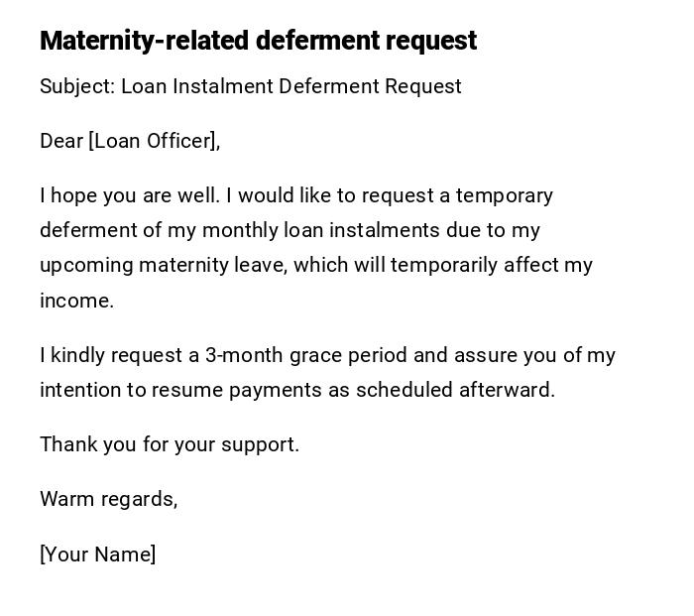Click the word "Dear" in the greeting

tap(60, 141)
